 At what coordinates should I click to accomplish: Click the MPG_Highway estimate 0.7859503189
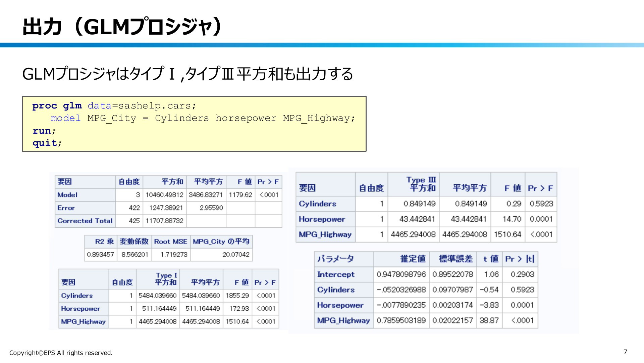tap(401, 321)
